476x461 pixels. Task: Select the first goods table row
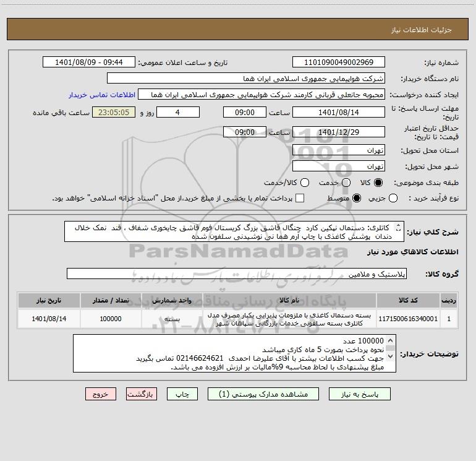pyautogui.click(x=238, y=319)
